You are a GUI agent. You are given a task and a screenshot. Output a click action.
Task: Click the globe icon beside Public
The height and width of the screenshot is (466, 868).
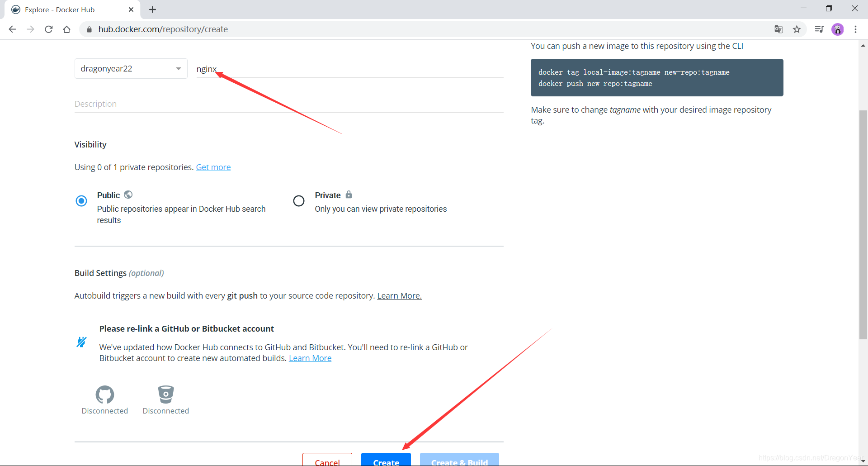[x=128, y=195]
